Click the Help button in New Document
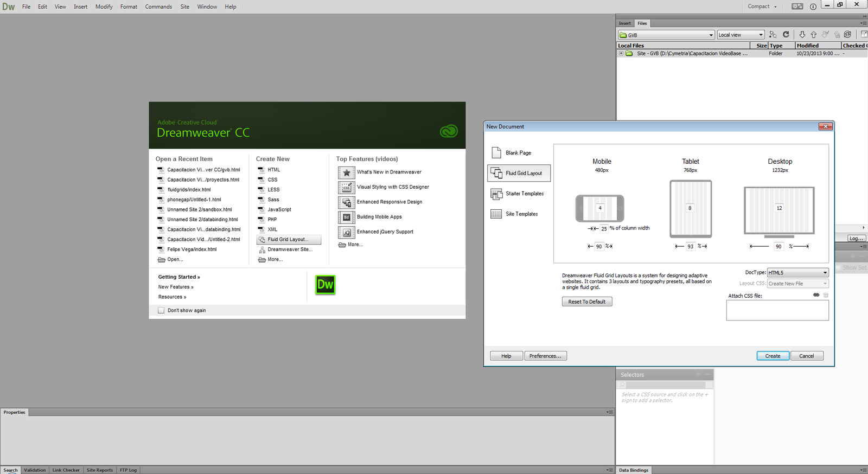 point(506,356)
